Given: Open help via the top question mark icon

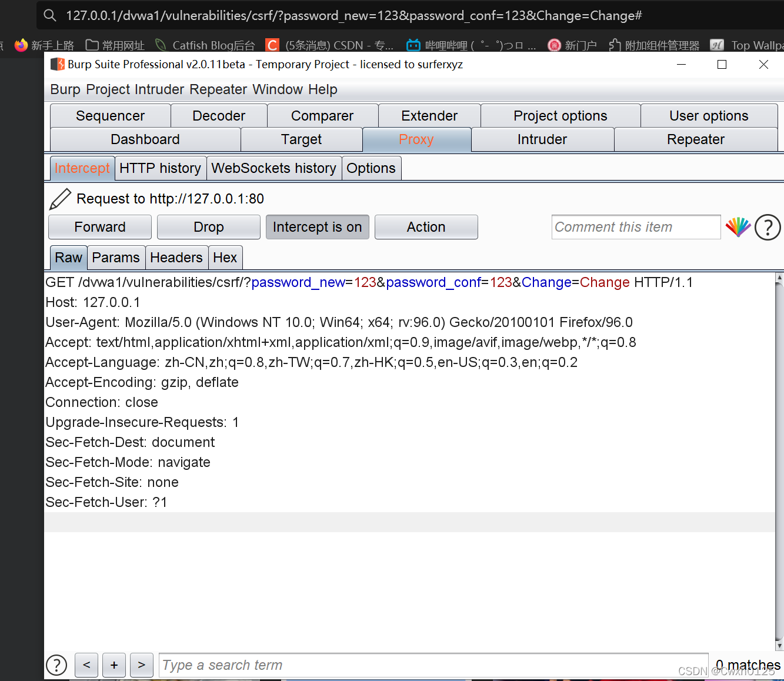Looking at the screenshot, I should (x=768, y=227).
